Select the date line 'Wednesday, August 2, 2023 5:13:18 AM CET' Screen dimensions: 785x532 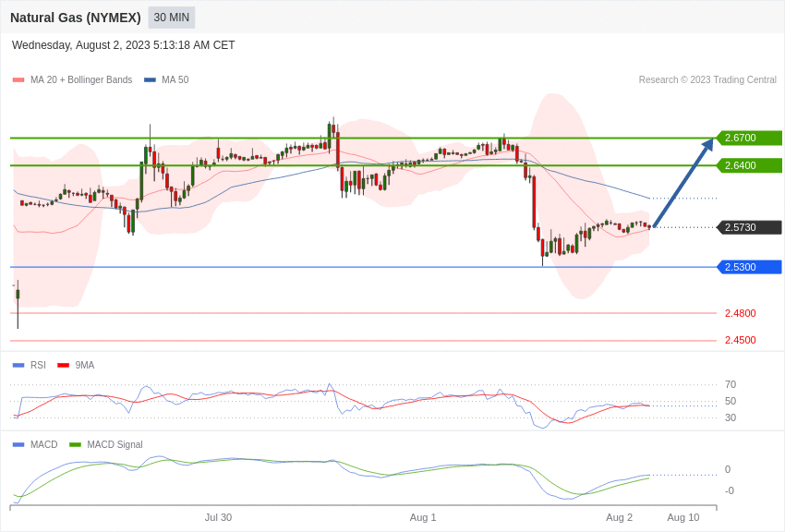point(123,45)
